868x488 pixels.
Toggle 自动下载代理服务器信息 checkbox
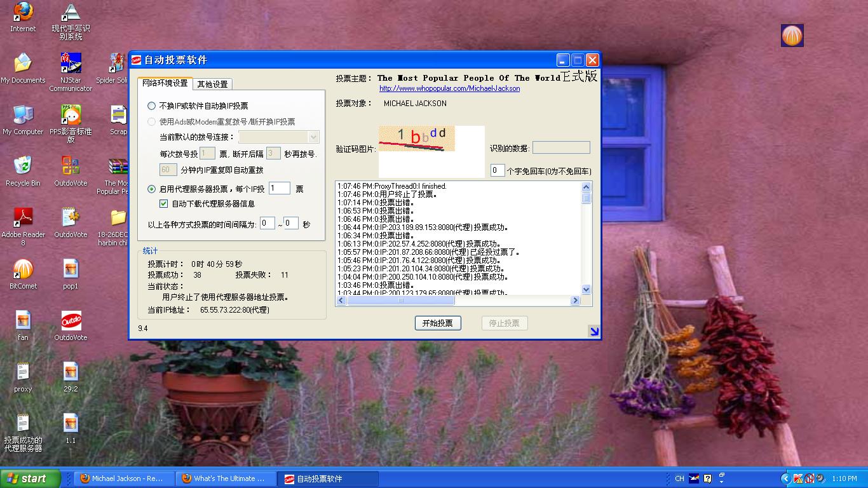[x=164, y=203]
